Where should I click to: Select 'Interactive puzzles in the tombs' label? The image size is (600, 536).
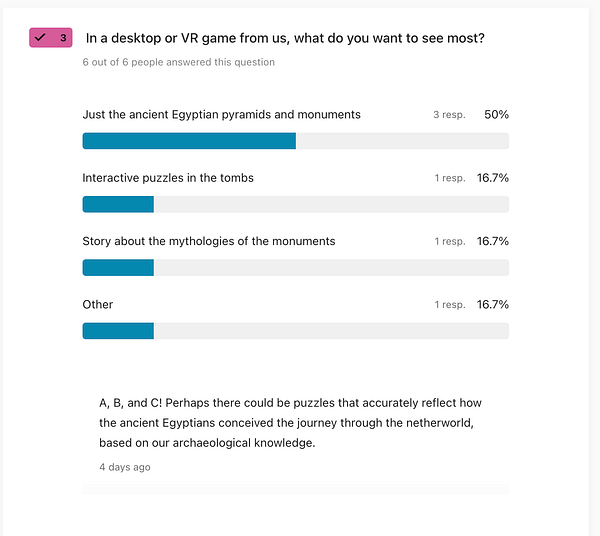click(x=168, y=178)
